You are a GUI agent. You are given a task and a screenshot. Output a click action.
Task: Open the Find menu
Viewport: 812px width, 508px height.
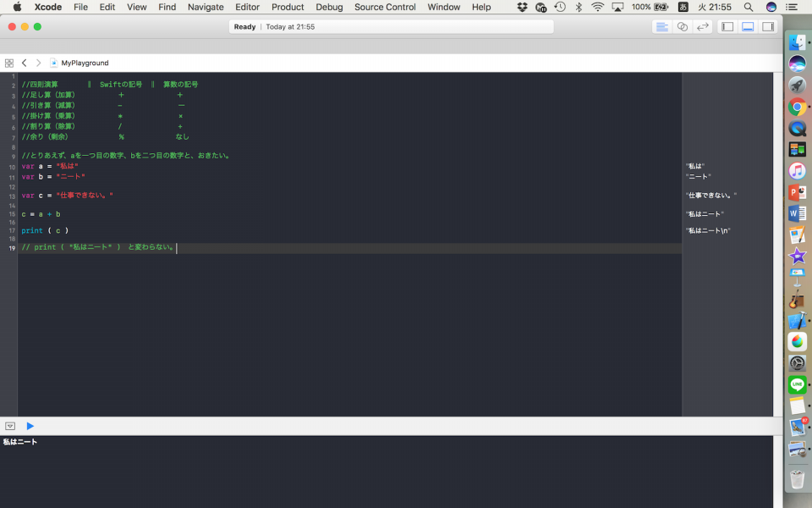167,7
